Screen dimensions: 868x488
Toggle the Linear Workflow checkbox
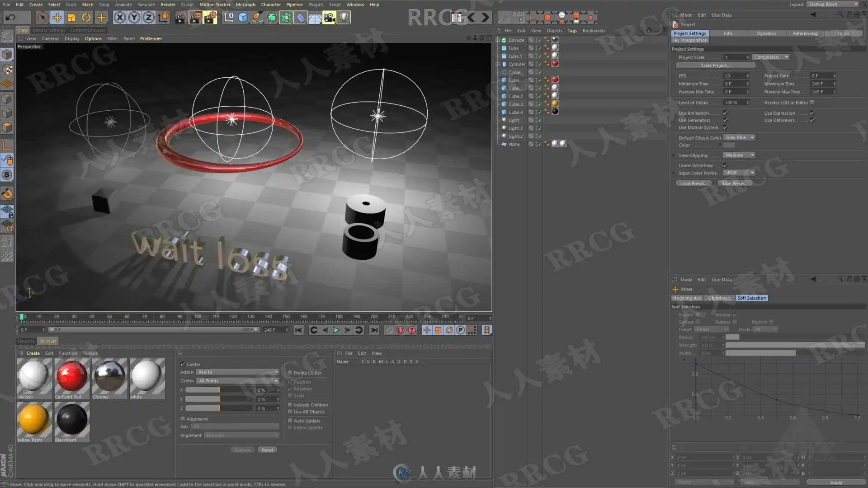(725, 165)
